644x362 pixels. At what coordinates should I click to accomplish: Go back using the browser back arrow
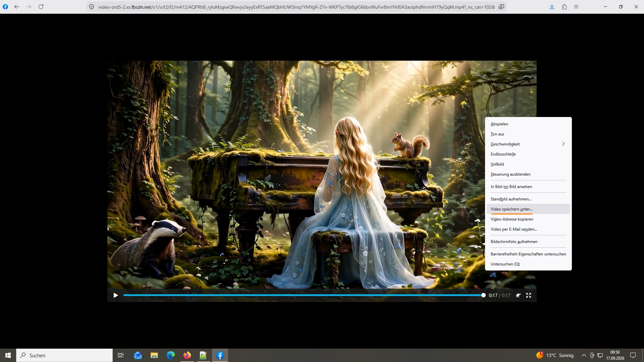click(x=17, y=7)
